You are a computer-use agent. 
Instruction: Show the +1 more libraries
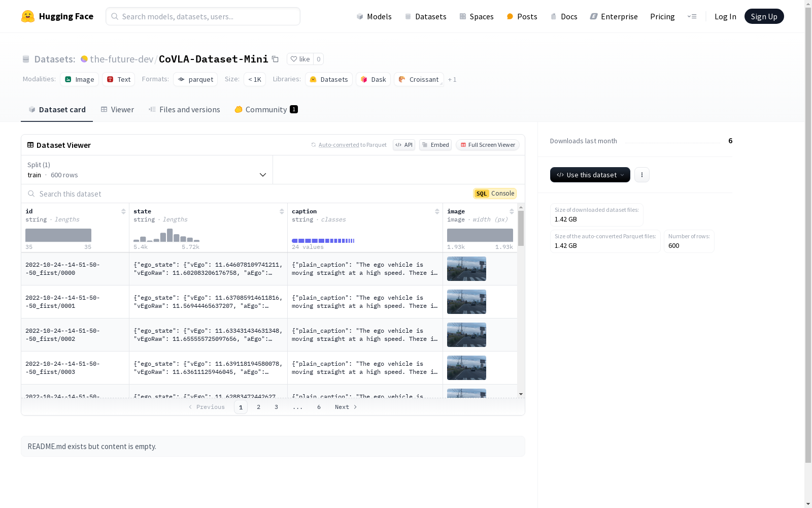(452, 79)
